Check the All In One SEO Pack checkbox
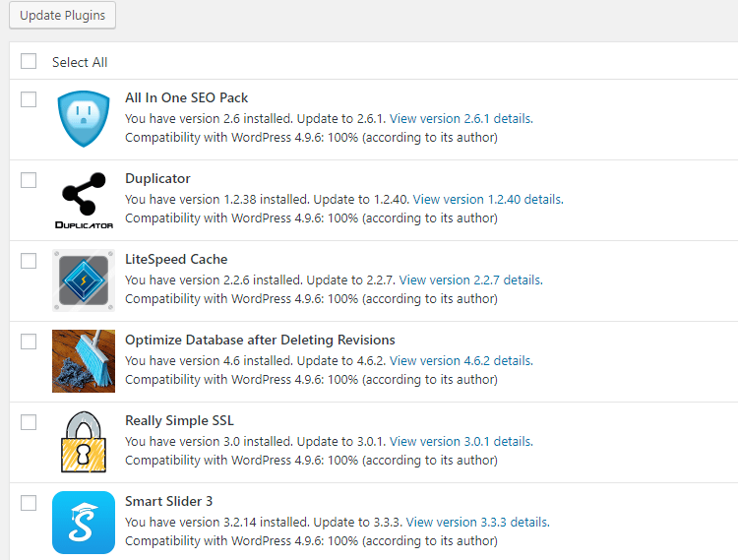738x560 pixels. pyautogui.click(x=29, y=99)
